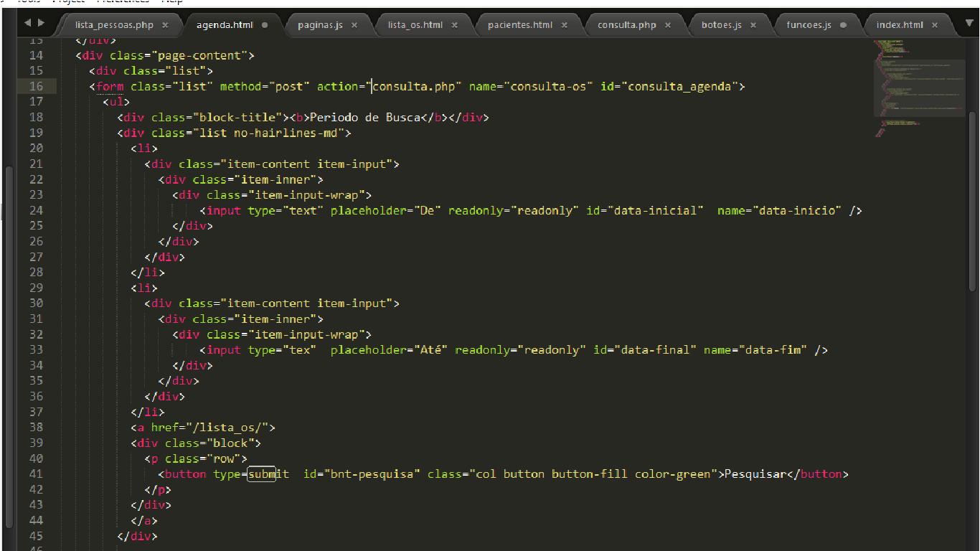Click line number 38 in gutter
980x551 pixels.
point(36,428)
